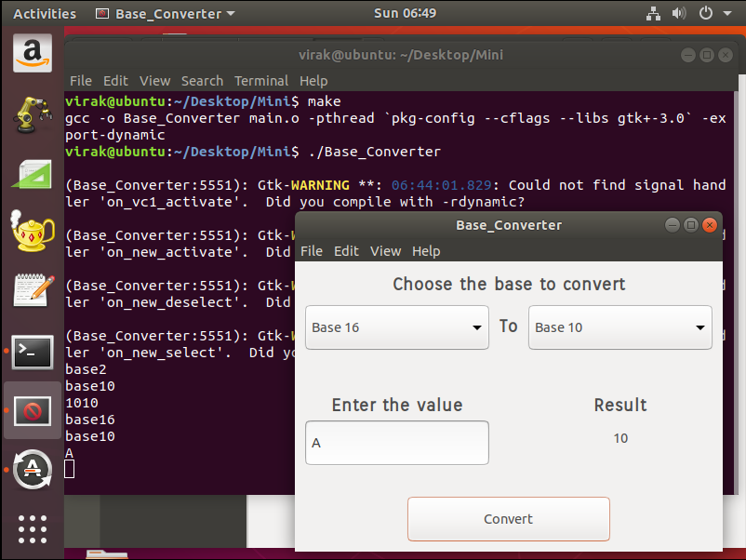Click the terminal title 'virak@ubuntu: ~/Desktop/Mini'

coord(401,55)
